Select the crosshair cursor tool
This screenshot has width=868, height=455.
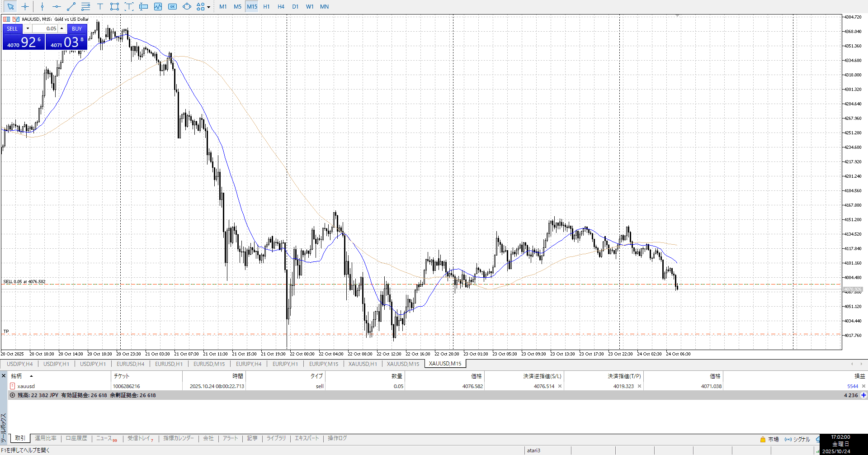25,6
